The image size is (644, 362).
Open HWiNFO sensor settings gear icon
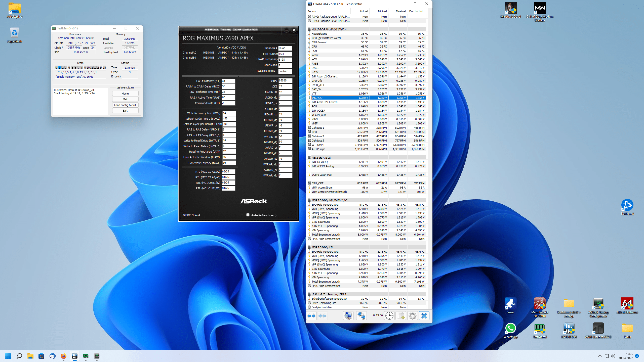pos(412,315)
